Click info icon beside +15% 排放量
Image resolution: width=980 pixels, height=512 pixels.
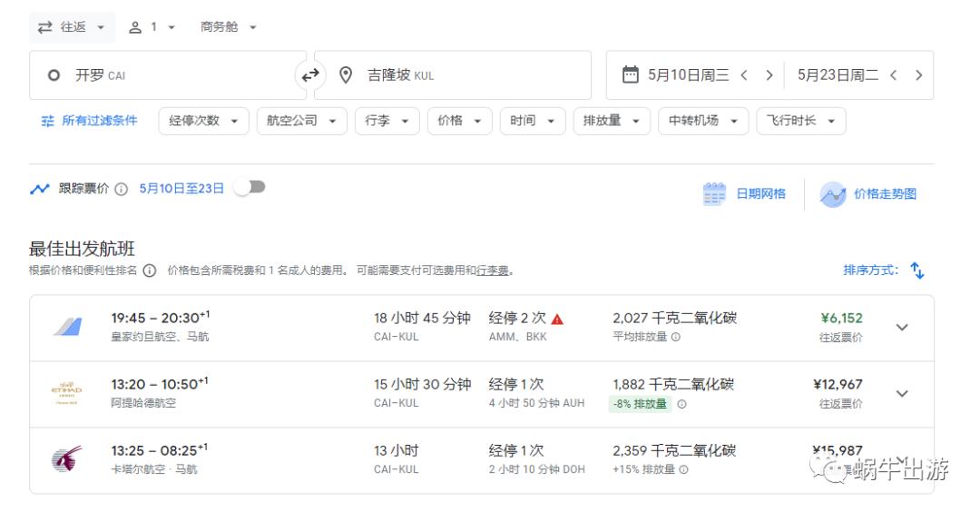pos(684,469)
